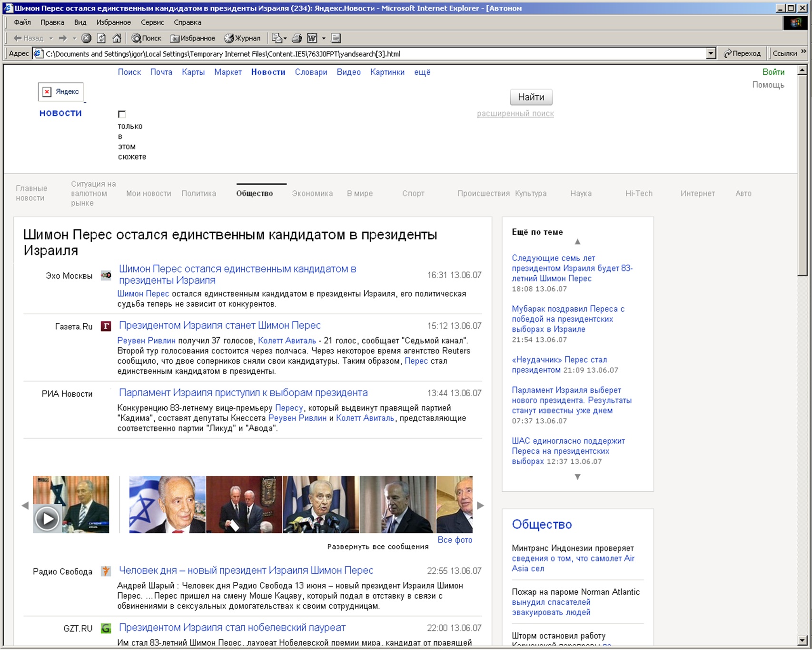Image resolution: width=812 pixels, height=650 pixels.
Task: Switch to the Политика news tab
Action: (198, 193)
